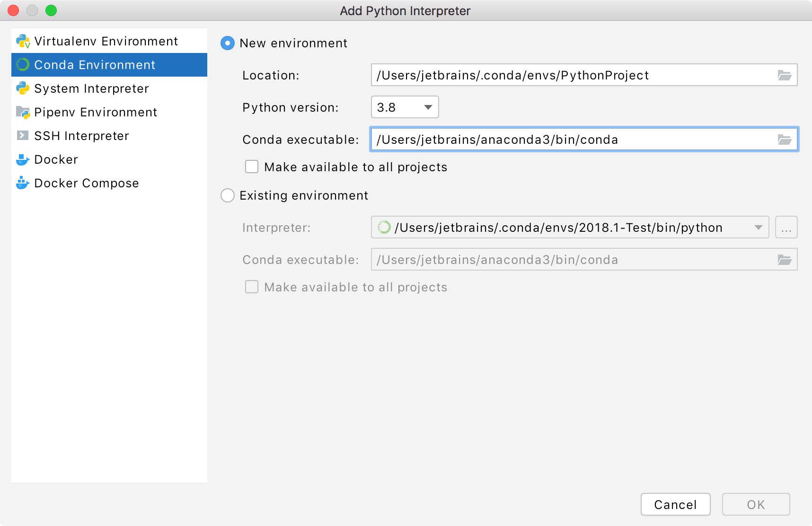Select the System Interpreter python icon

coord(22,88)
